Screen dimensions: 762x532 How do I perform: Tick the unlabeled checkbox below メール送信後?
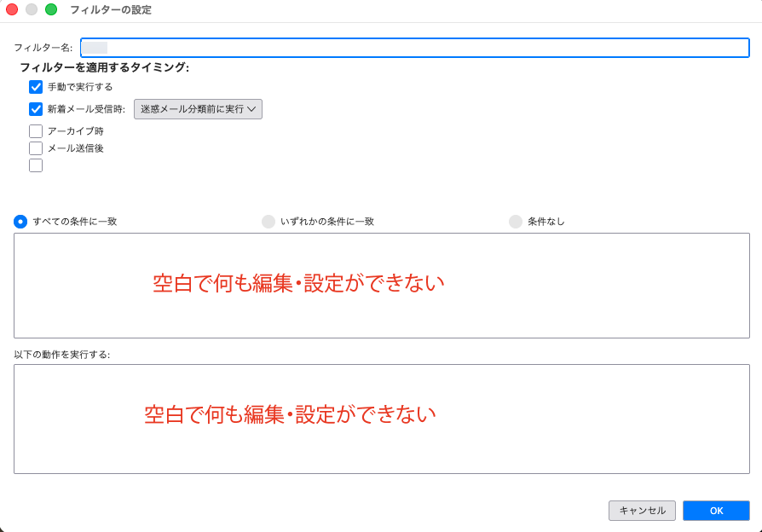pyautogui.click(x=36, y=165)
